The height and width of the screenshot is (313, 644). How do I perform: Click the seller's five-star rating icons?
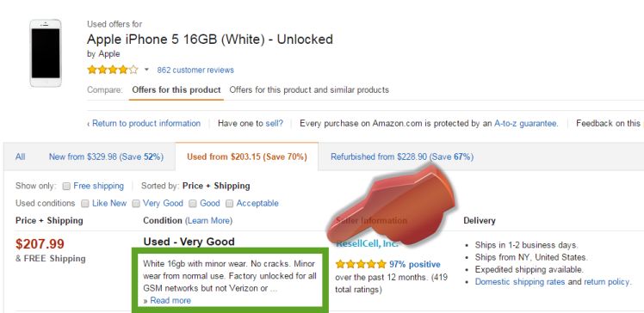(x=361, y=264)
